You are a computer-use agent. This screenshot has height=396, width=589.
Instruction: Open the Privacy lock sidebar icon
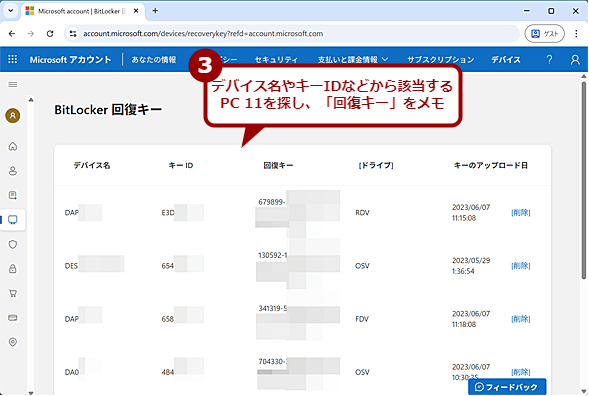[13, 269]
